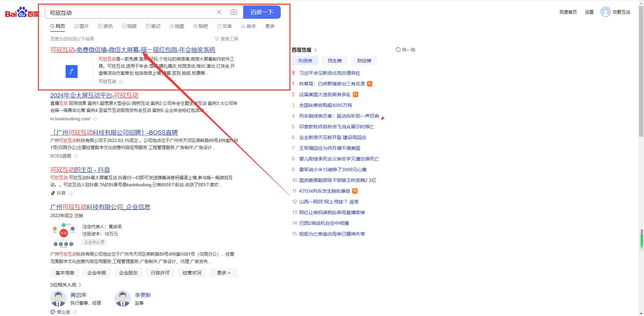The height and width of the screenshot is (316, 644).
Task: Open the 设置 menu
Action: pyautogui.click(x=589, y=12)
